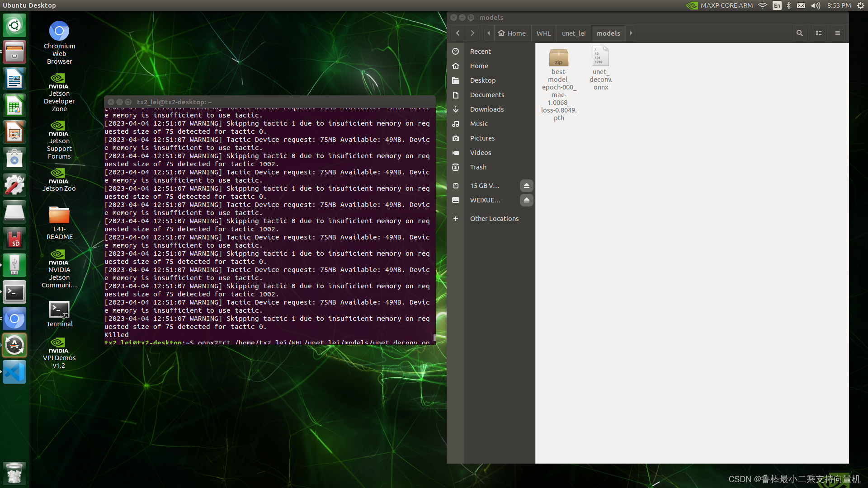
Task: Open the L4T-README folder
Action: [x=59, y=216]
